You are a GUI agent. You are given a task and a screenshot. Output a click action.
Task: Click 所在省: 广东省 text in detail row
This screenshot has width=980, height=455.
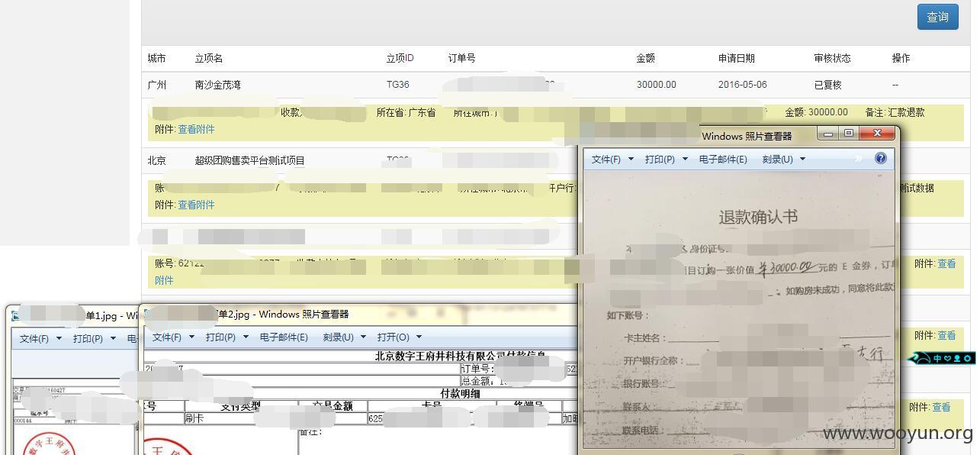(x=406, y=112)
